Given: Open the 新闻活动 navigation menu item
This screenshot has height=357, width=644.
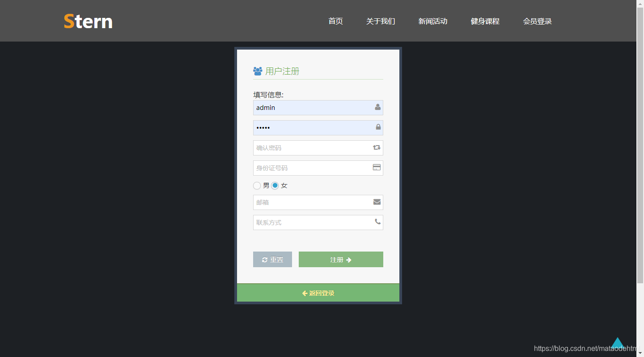Looking at the screenshot, I should (433, 21).
